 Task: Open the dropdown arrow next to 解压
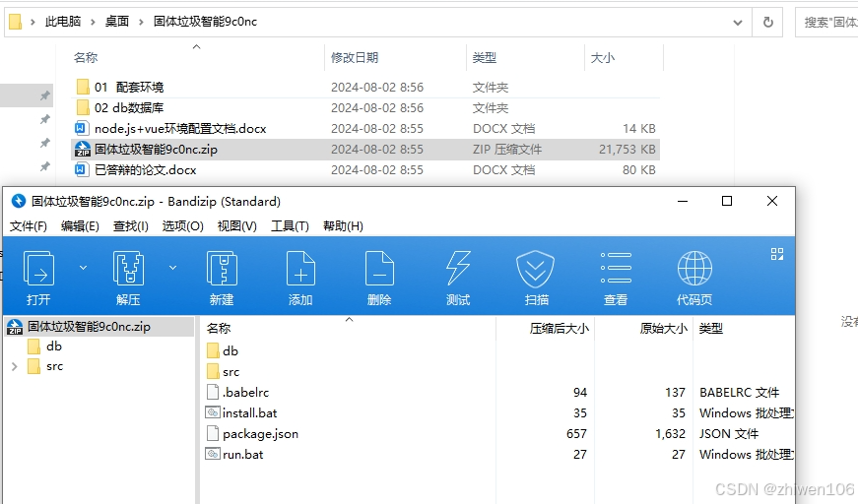173,268
